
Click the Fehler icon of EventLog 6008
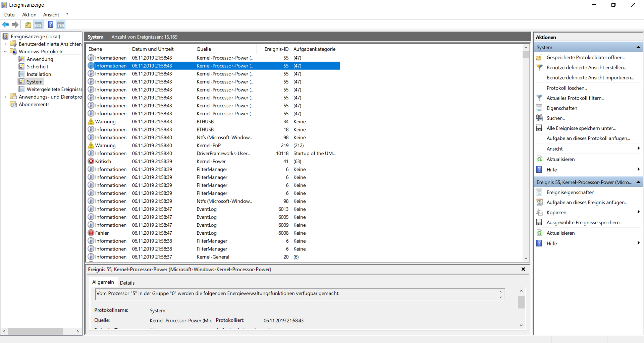point(91,233)
